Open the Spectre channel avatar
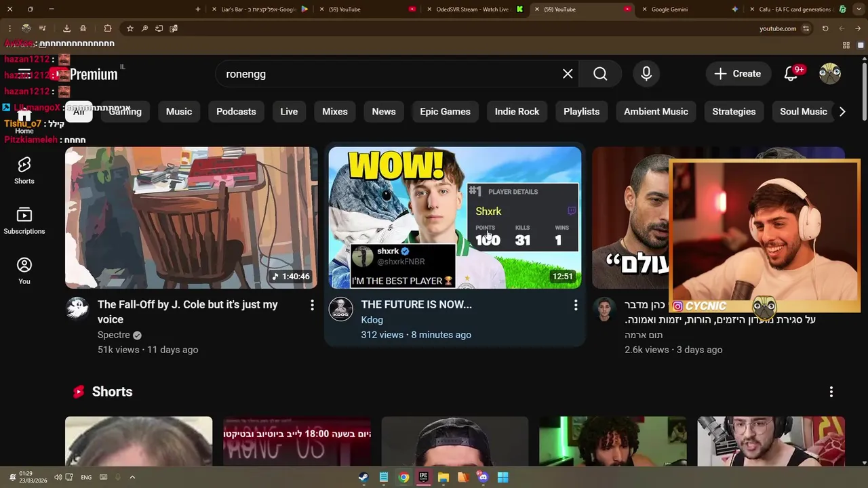 (x=77, y=309)
